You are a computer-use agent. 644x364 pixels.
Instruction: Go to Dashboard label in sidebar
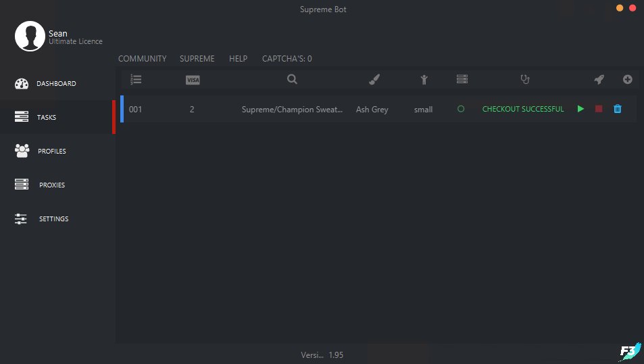point(56,83)
